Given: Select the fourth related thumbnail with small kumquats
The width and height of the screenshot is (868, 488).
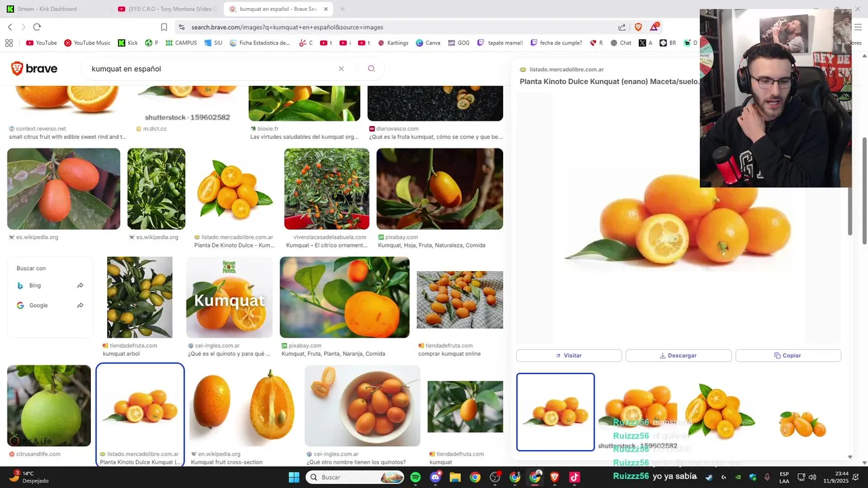Looking at the screenshot, I should point(802,424).
